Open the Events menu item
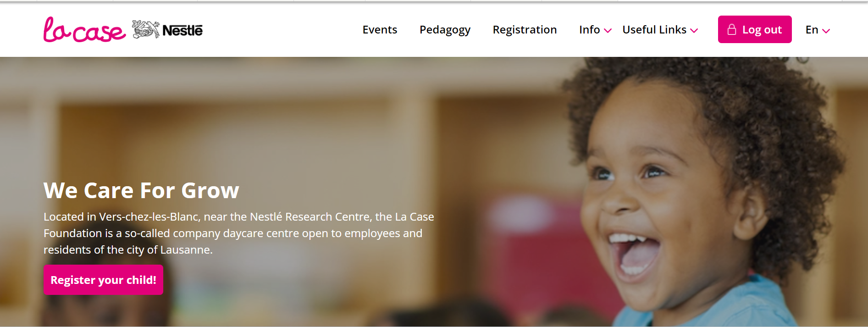868x327 pixels. [380, 30]
